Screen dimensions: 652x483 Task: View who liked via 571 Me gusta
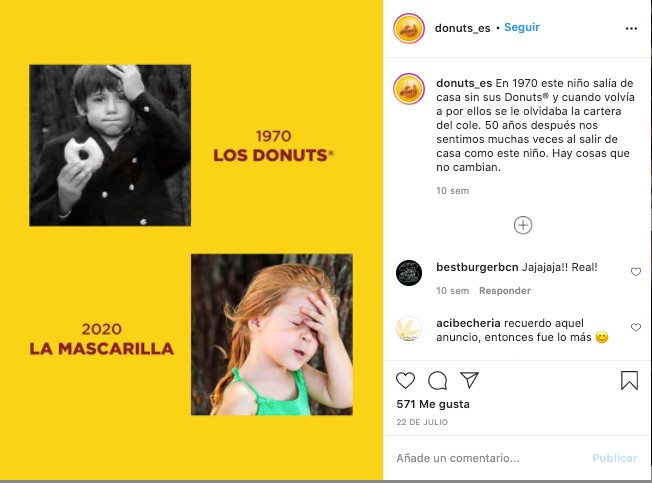coord(433,404)
